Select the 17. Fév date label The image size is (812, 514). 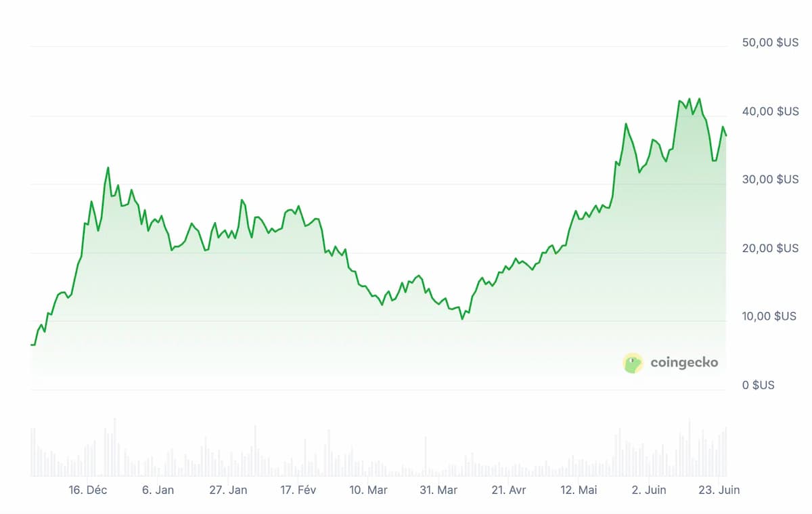(298, 490)
